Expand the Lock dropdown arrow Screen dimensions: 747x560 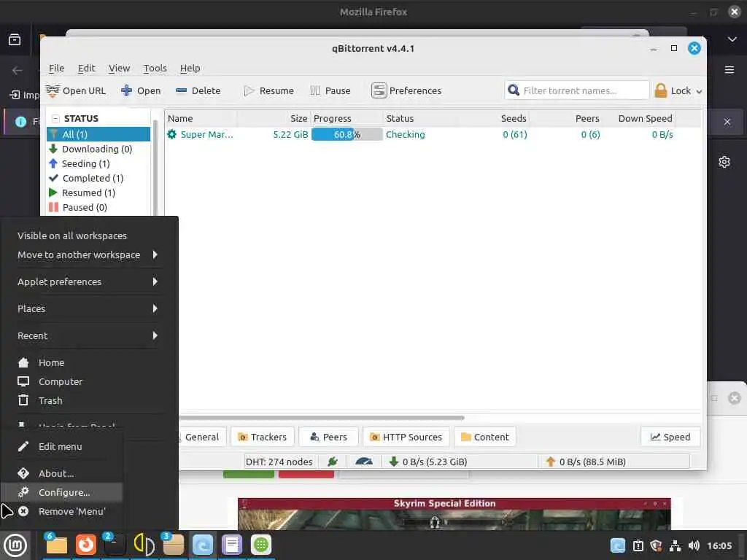[699, 91]
